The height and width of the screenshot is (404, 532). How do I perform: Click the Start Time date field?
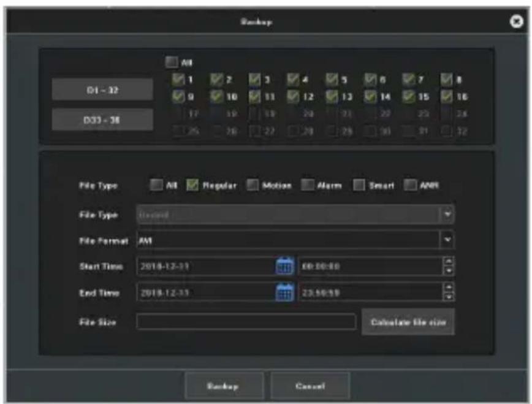pos(207,266)
